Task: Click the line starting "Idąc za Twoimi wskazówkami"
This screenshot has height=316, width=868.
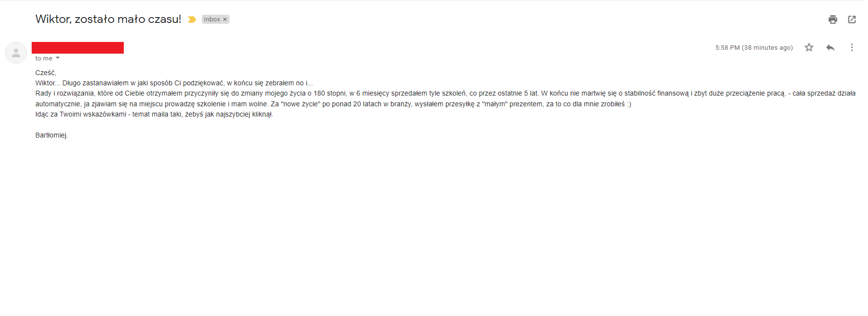Action: pyautogui.click(x=154, y=114)
